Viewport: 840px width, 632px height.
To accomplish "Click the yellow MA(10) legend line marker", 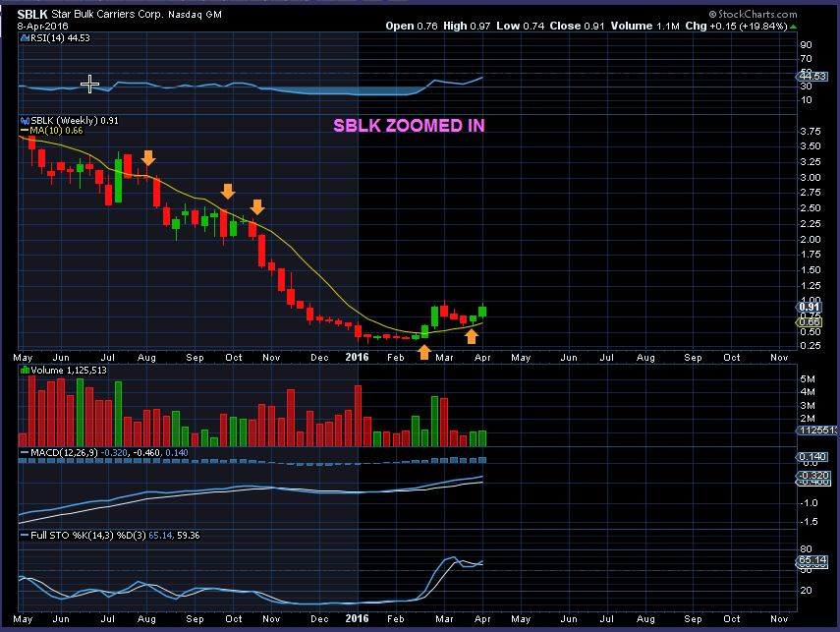I will click(25, 131).
